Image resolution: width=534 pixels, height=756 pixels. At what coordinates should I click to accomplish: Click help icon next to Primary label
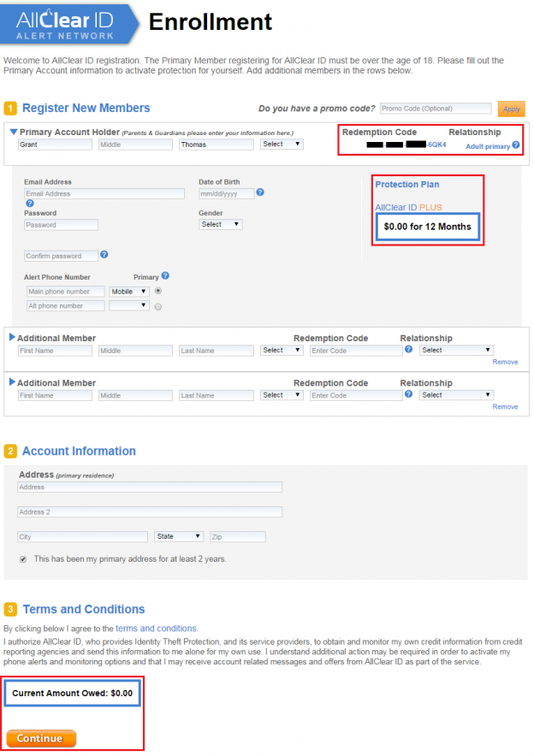point(165,276)
